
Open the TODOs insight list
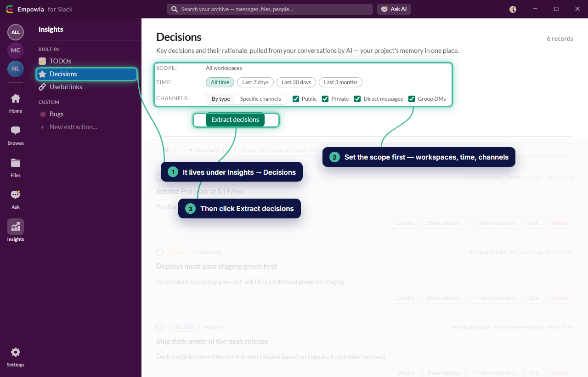point(86,61)
